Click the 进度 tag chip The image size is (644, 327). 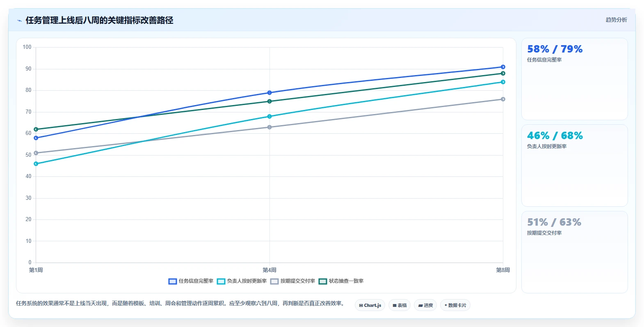coord(425,305)
